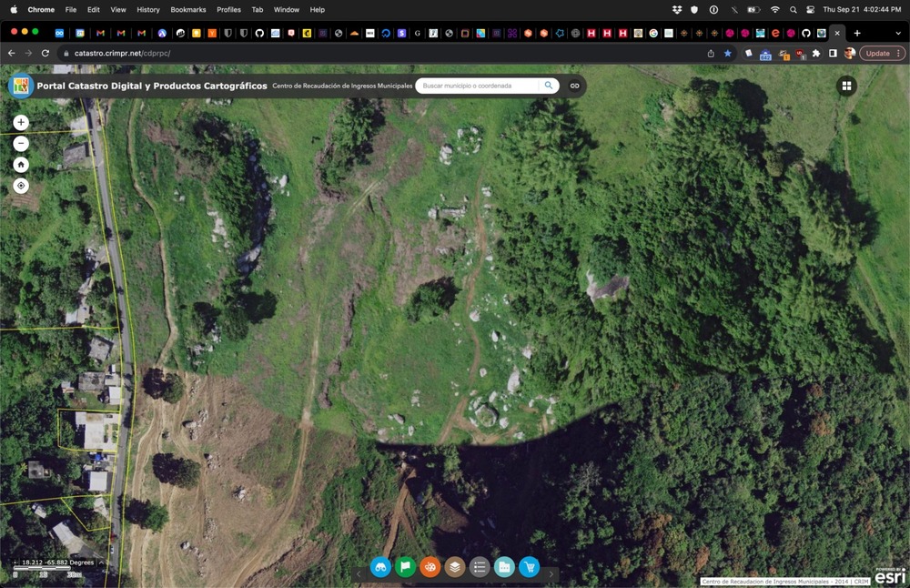Locate my position on the map
Screen dimensions: 910x588
point(21,186)
